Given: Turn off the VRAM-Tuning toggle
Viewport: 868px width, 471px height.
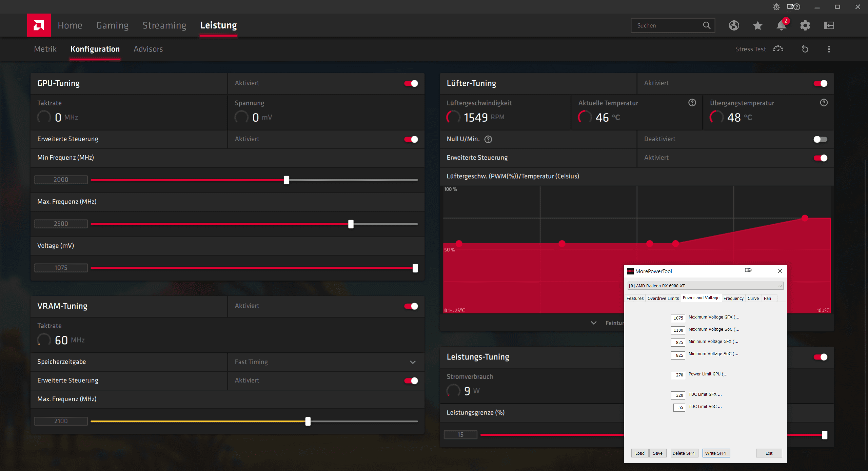Looking at the screenshot, I should [411, 306].
